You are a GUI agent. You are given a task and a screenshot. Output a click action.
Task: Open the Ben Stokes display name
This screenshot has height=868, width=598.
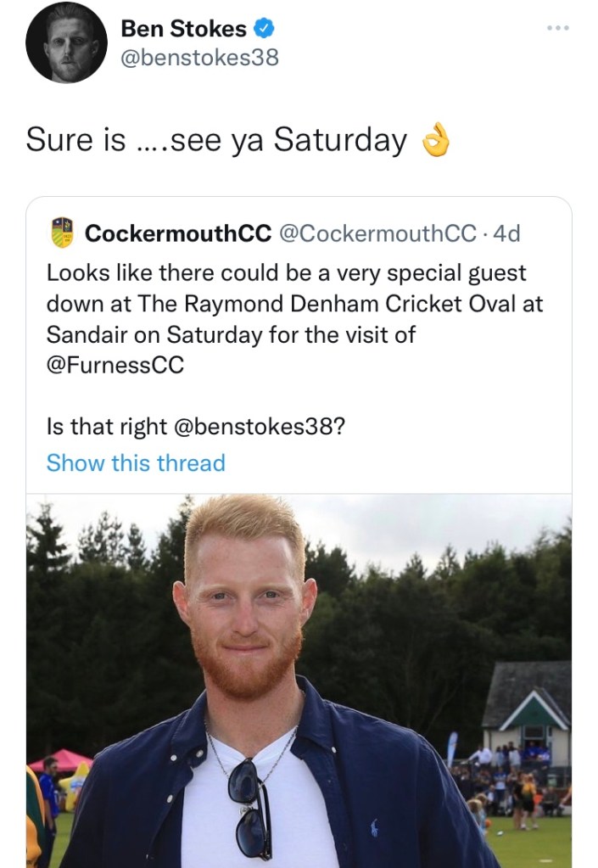pos(184,29)
